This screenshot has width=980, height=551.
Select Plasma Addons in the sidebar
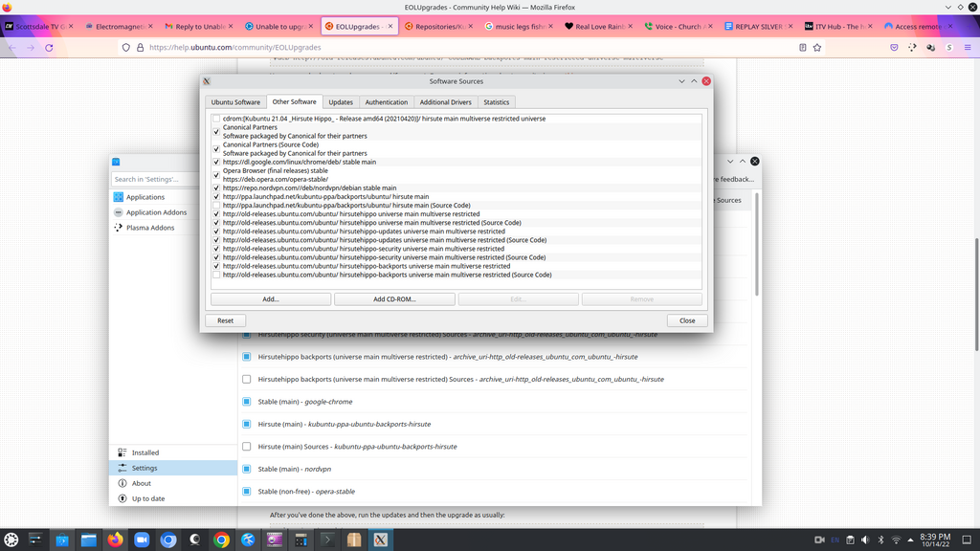click(149, 228)
